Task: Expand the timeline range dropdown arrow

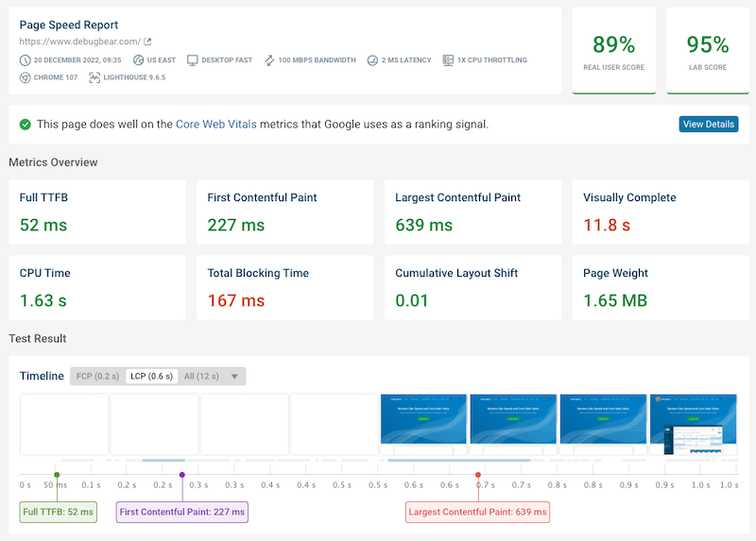Action: pos(235,376)
